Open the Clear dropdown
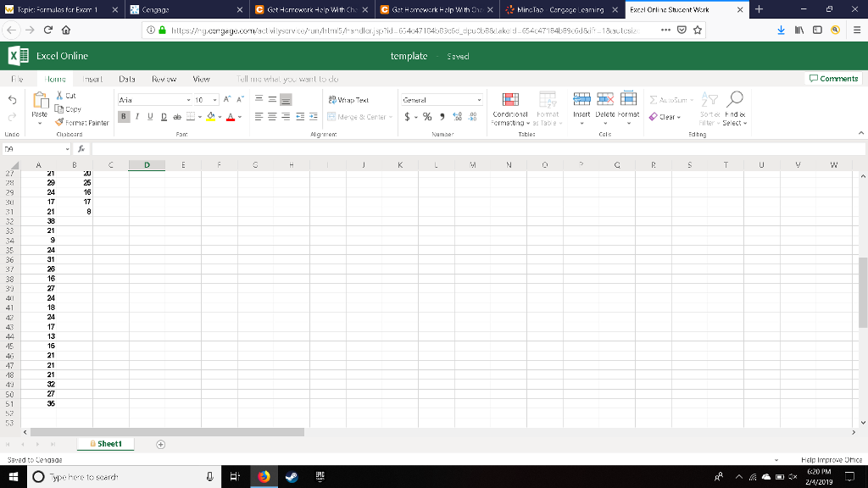Screen dimensions: 868x488 [x=665, y=117]
